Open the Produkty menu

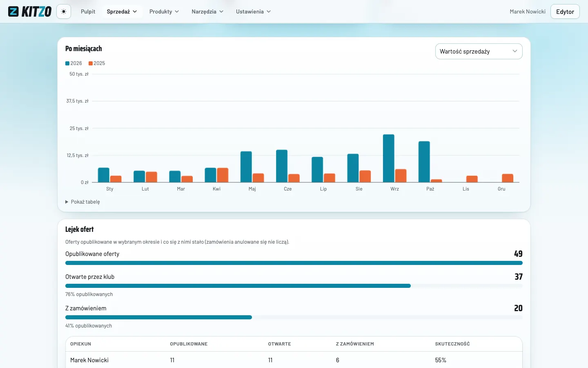164,11
